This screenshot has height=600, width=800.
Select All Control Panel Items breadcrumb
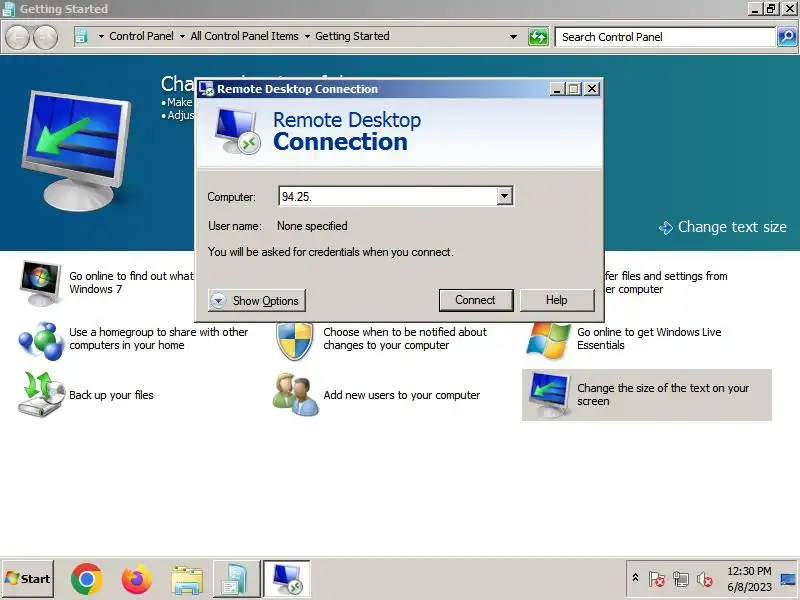click(244, 36)
